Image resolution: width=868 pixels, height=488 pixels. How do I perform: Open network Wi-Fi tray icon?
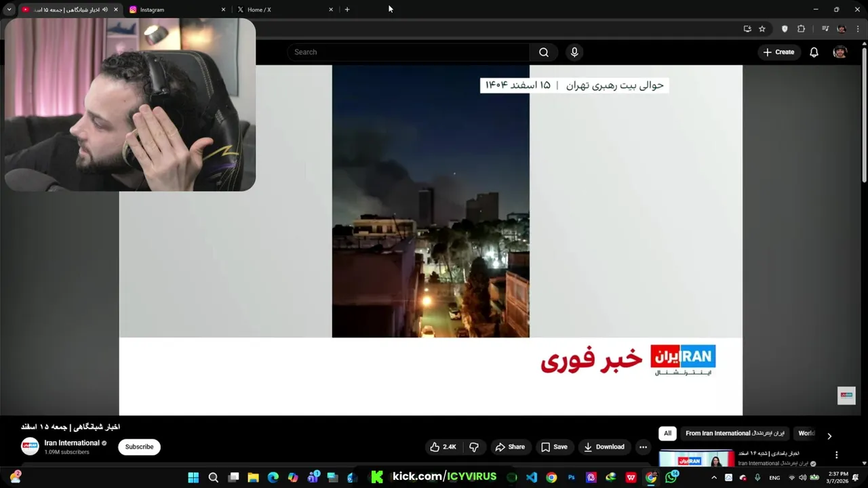(791, 478)
